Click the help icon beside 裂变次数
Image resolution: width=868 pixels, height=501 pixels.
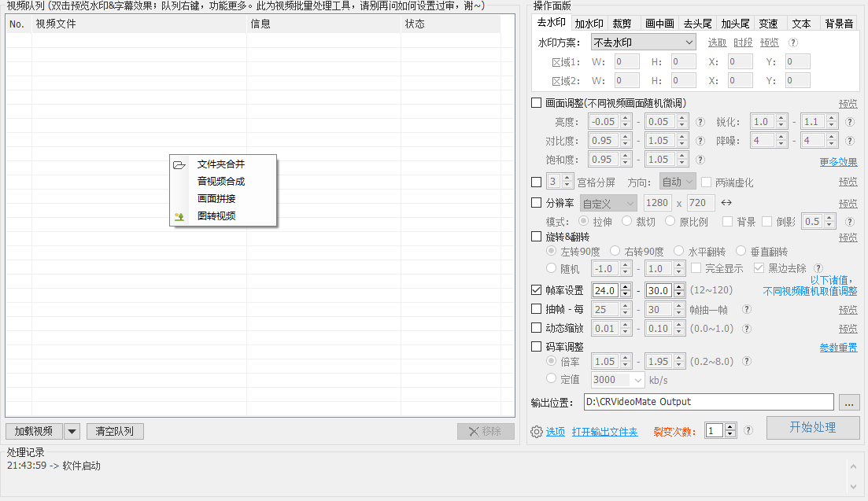748,430
